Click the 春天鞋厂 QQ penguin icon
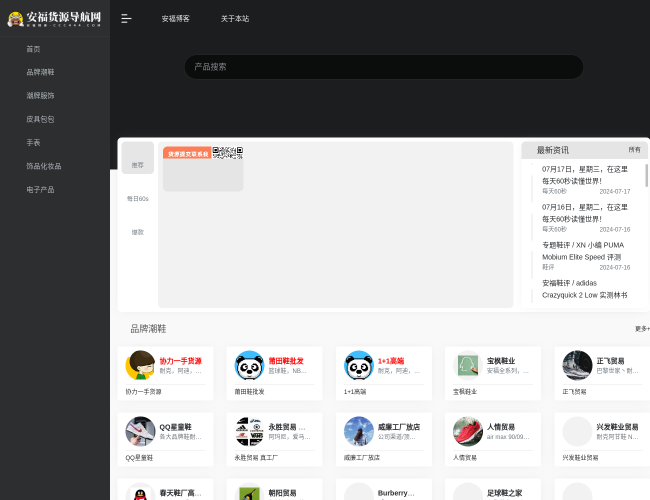The height and width of the screenshot is (500, 650). click(140, 492)
